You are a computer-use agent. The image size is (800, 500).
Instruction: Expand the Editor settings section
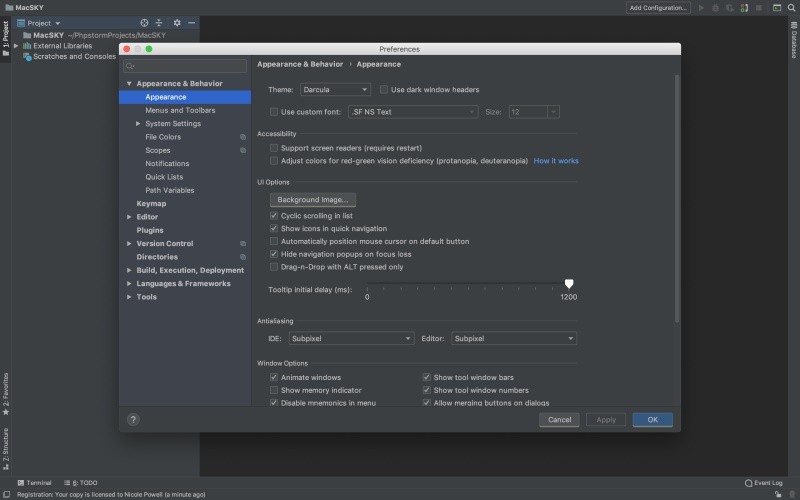click(x=129, y=217)
